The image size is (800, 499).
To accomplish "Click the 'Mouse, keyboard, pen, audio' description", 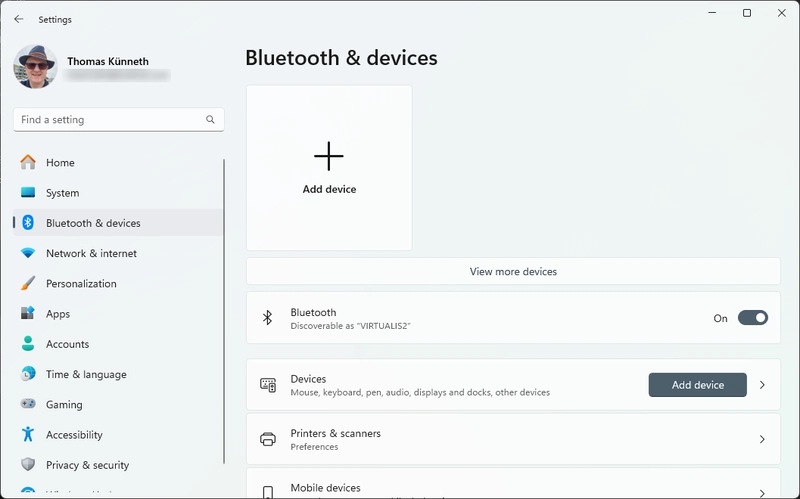I will (420, 392).
